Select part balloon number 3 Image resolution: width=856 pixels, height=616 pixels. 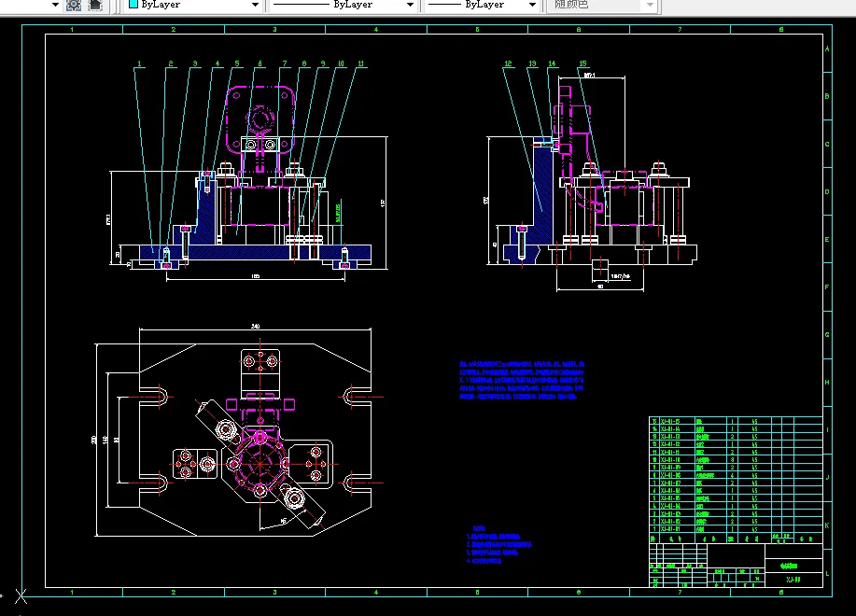click(x=195, y=63)
